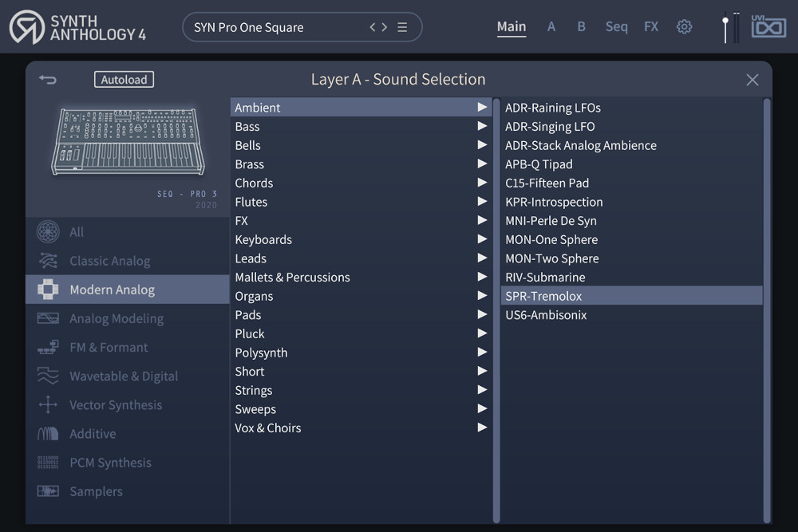Select the Classic Analog category icon
This screenshot has width=798, height=532.
pos(48,261)
